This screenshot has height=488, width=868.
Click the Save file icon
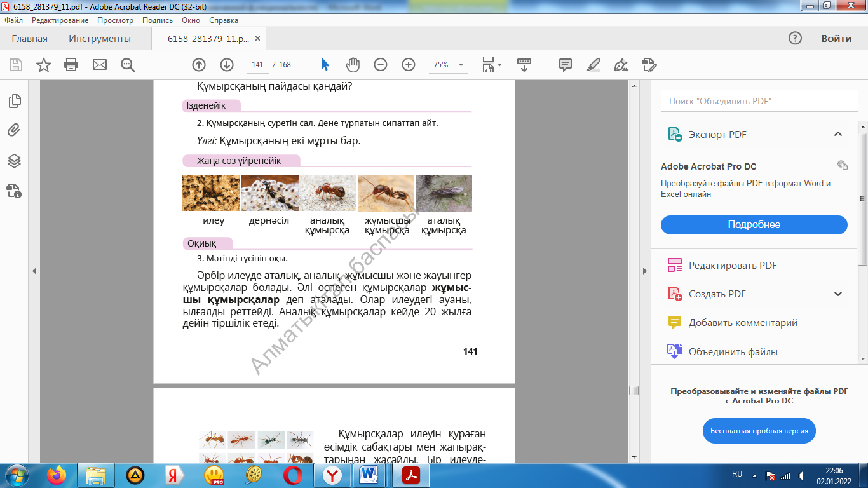pos(16,65)
